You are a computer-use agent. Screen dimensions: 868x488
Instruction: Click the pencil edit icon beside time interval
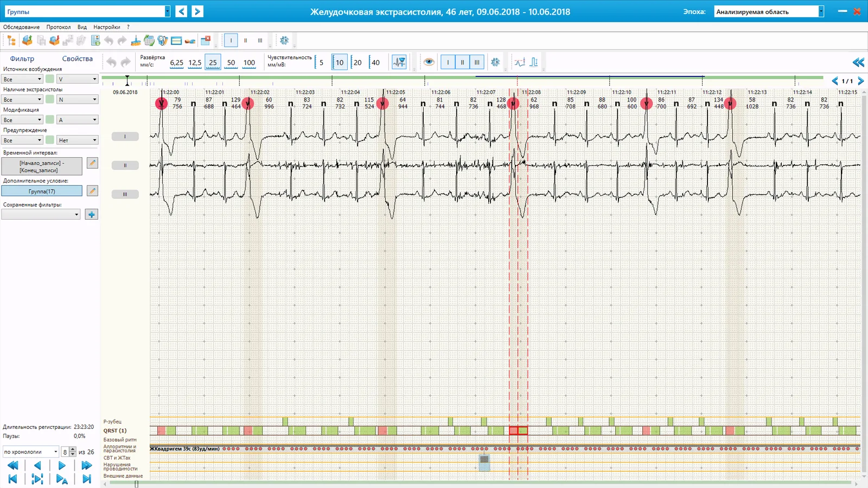click(92, 163)
